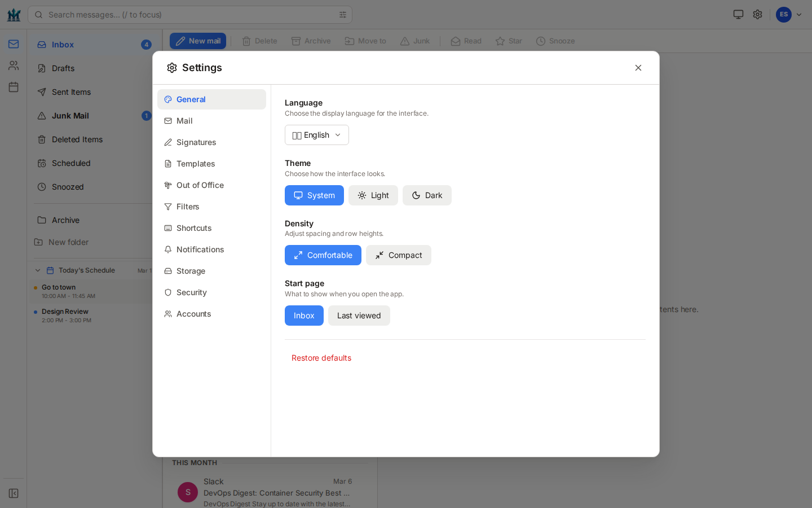This screenshot has height=508, width=812.
Task: Open the Out of Office settings
Action: coord(200,185)
